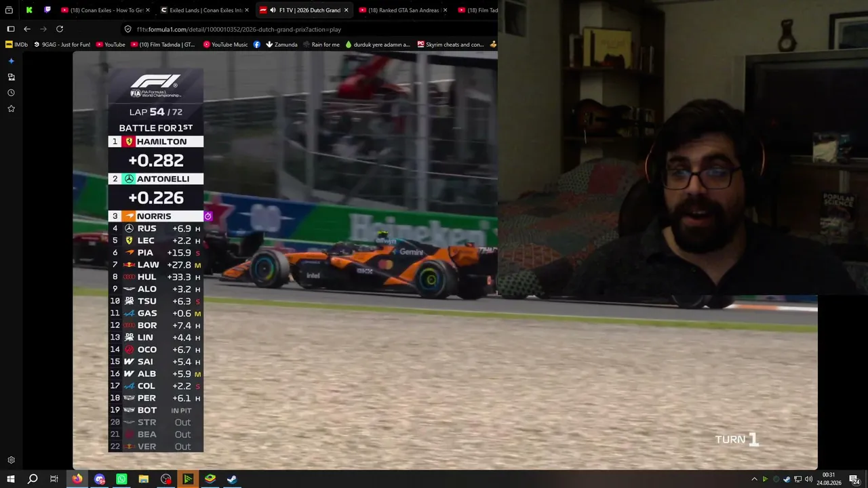Click the TSU row in timing tower
Viewport: 868px width, 488px height.
[x=156, y=301]
